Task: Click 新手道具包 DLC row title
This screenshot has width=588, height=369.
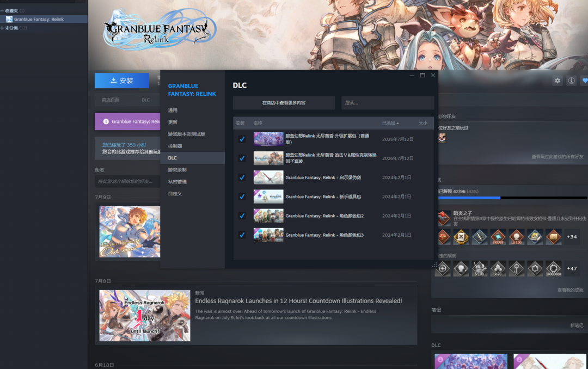Action: (x=323, y=196)
